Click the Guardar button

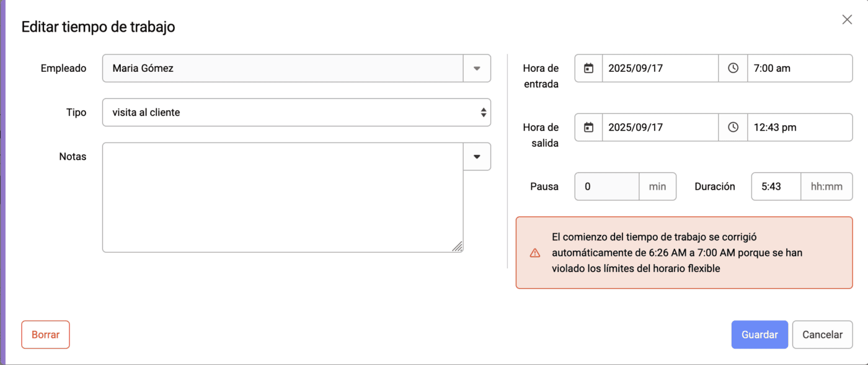759,334
